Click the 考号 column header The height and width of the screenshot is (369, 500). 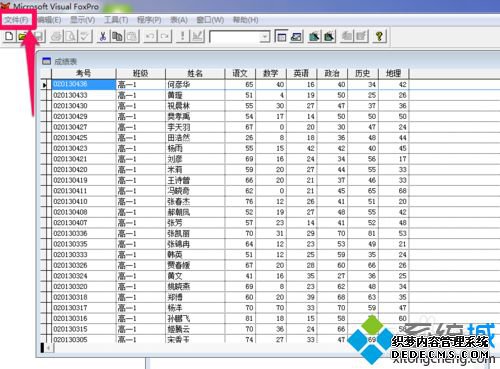tap(84, 73)
